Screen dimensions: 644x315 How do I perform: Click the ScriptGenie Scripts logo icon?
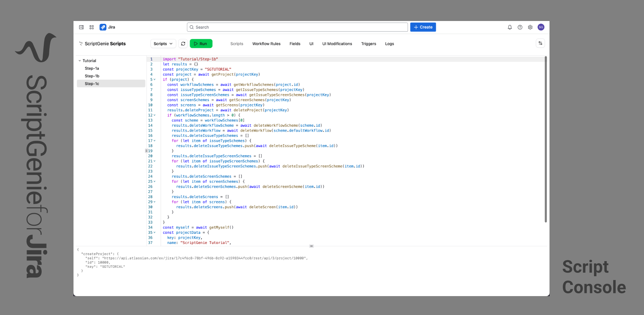pyautogui.click(x=81, y=44)
